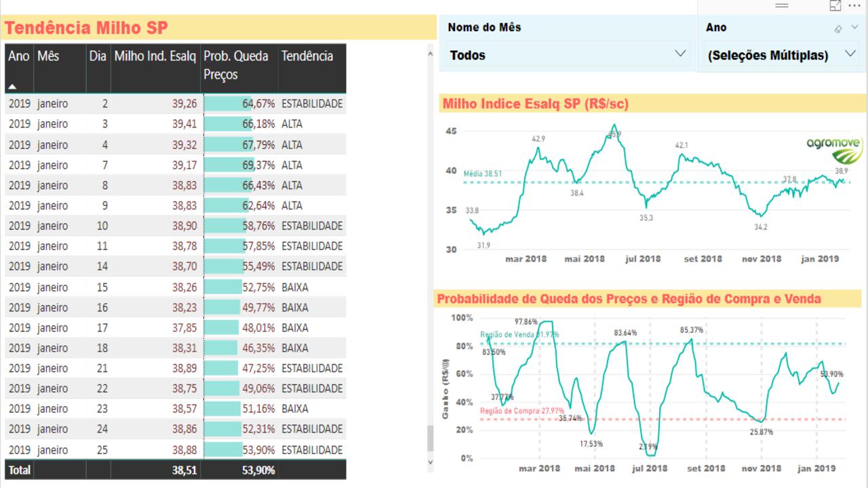Click the 38,70 price cell
Image resolution: width=868 pixels, height=488 pixels.
(155, 266)
